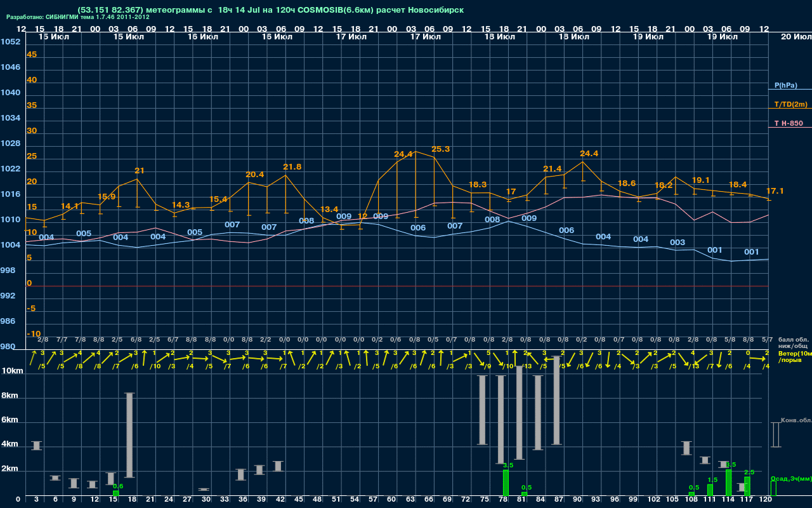Click the 8km altitude axis label
The width and height of the screenshot is (812, 508).
[x=9, y=395]
